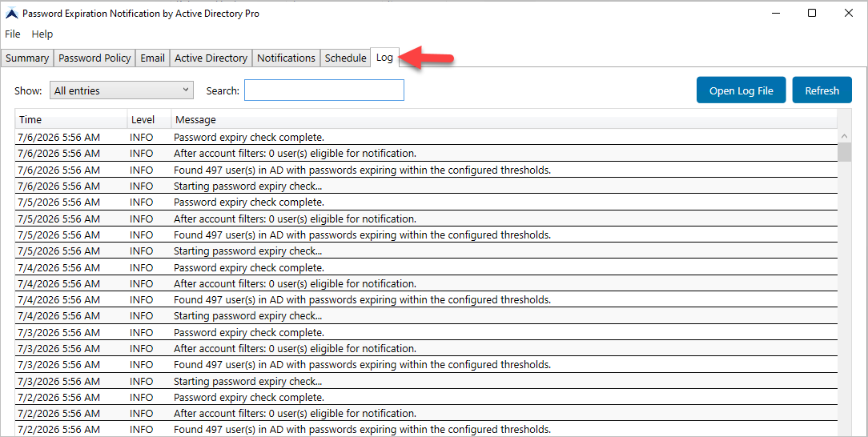The image size is (868, 437).
Task: Close the Password Expiration Notification window
Action: [x=848, y=14]
